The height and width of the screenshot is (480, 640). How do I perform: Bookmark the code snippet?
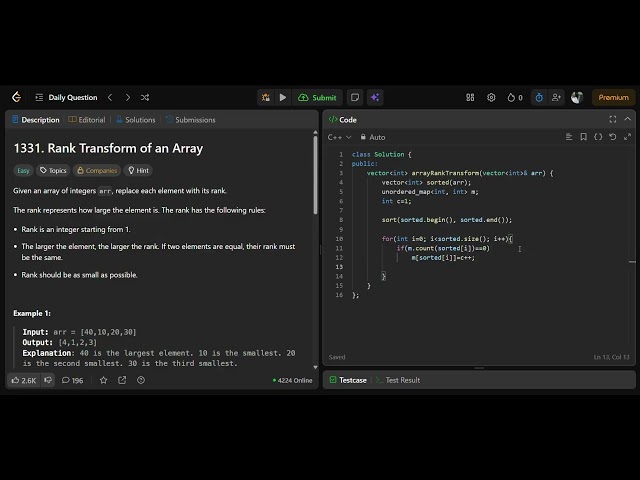click(x=584, y=137)
